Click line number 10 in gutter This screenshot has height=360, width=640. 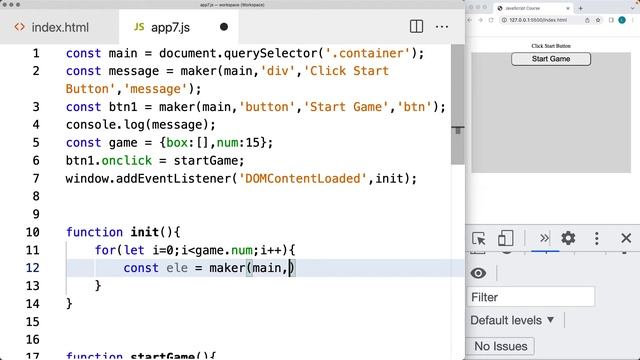click(33, 232)
